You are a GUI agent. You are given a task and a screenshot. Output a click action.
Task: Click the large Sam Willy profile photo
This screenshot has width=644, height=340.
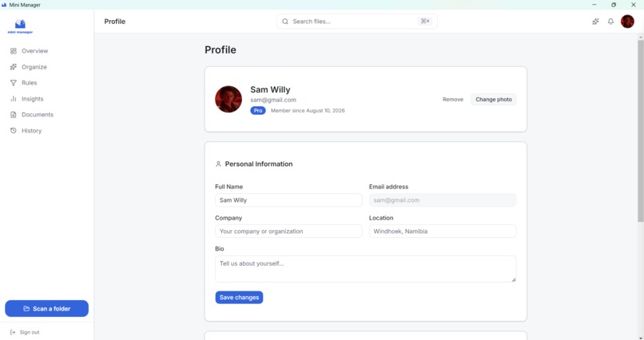point(229,99)
